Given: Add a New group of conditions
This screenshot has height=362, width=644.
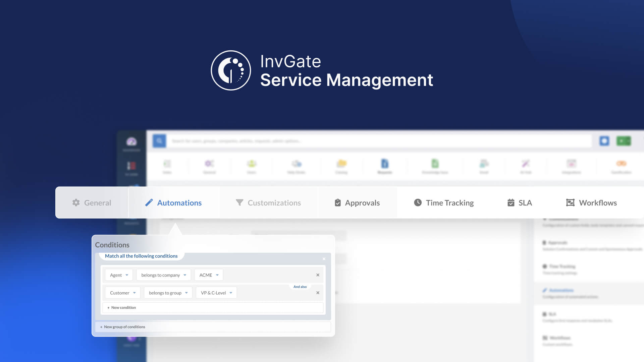Looking at the screenshot, I should pyautogui.click(x=123, y=327).
